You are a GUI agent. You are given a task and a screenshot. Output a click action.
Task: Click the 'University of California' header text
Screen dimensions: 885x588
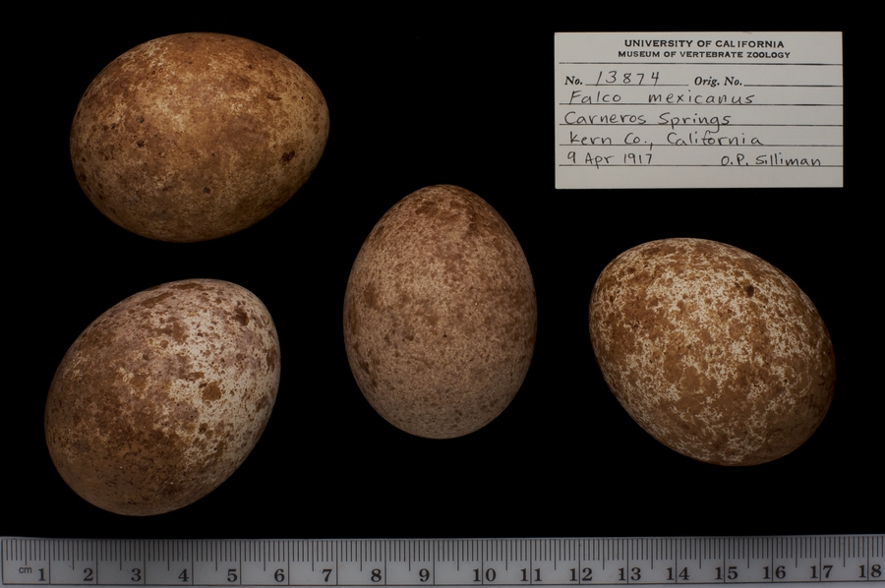pyautogui.click(x=703, y=43)
